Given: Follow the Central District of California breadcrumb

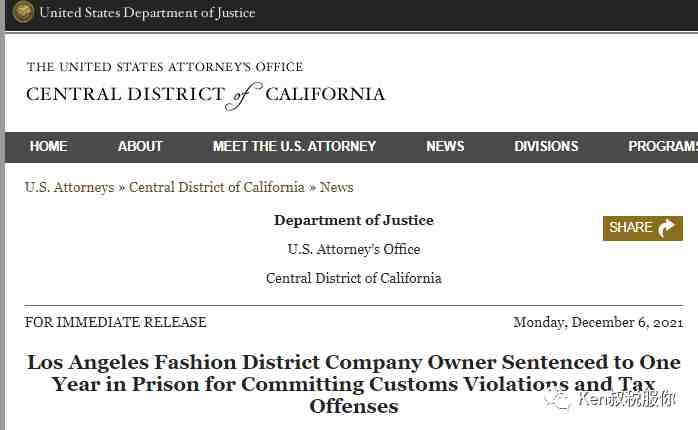Looking at the screenshot, I should coord(217,187).
